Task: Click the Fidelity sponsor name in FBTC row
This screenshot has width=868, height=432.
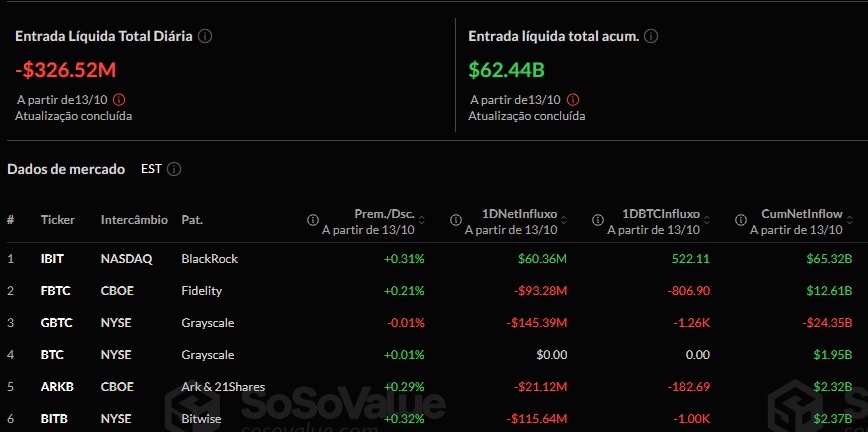Action: tap(201, 290)
